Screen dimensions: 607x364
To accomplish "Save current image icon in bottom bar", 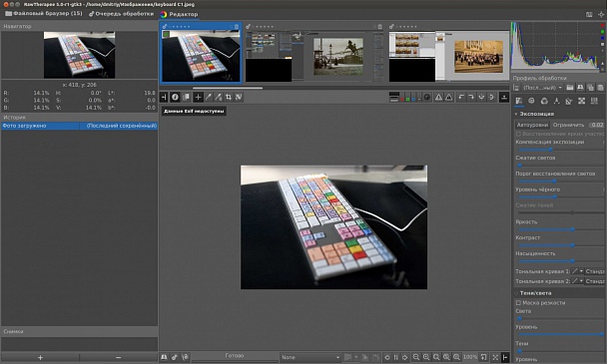I will (164, 357).
